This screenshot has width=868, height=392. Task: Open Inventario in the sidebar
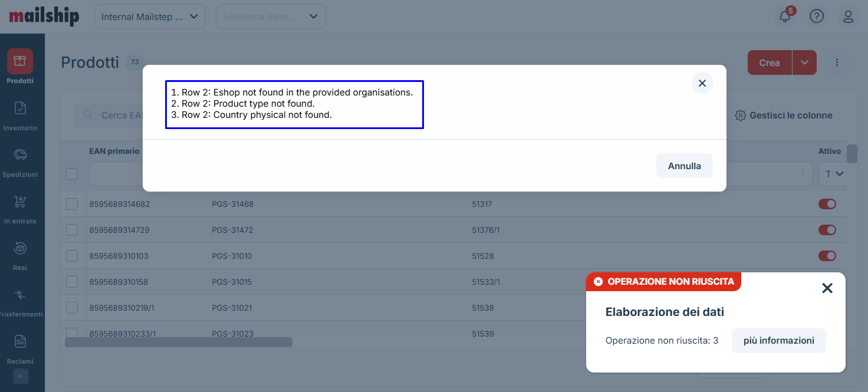[x=20, y=115]
